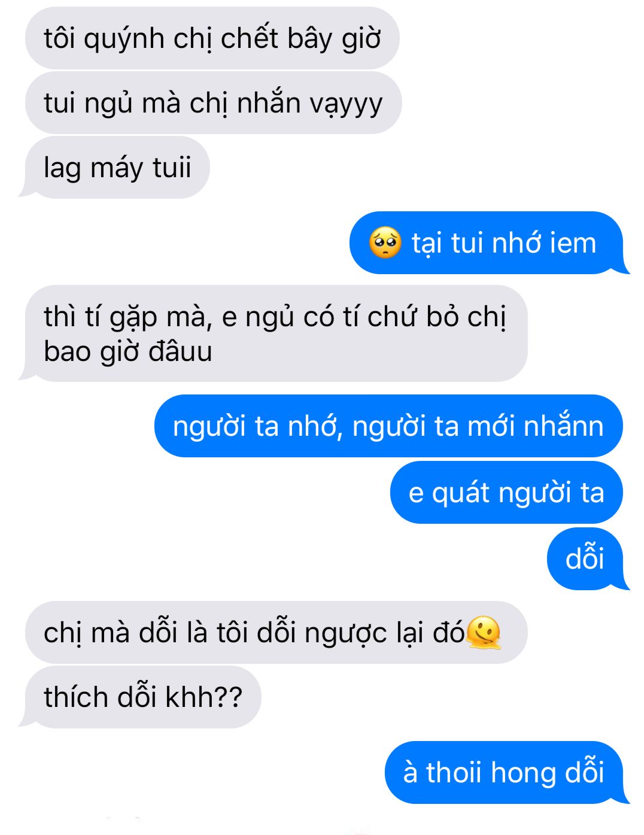This screenshot has width=644, height=835.
Task: Tap the pleading face emoji
Action: 385,242
